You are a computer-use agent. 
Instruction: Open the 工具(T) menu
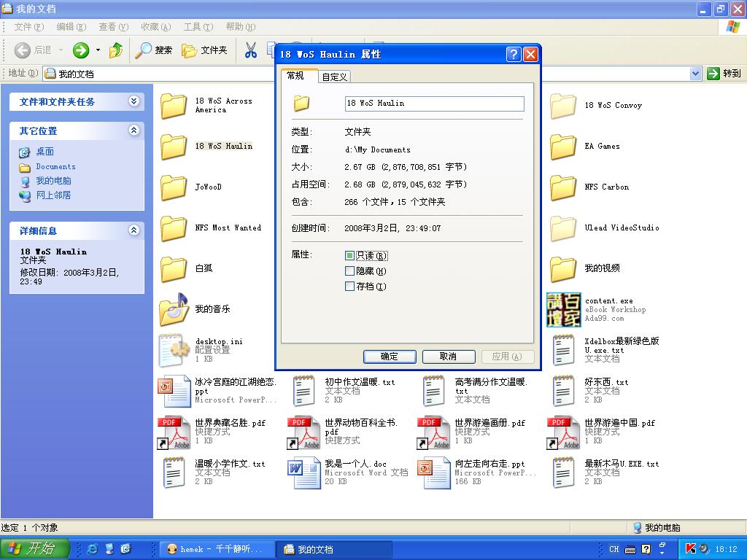pyautogui.click(x=198, y=27)
